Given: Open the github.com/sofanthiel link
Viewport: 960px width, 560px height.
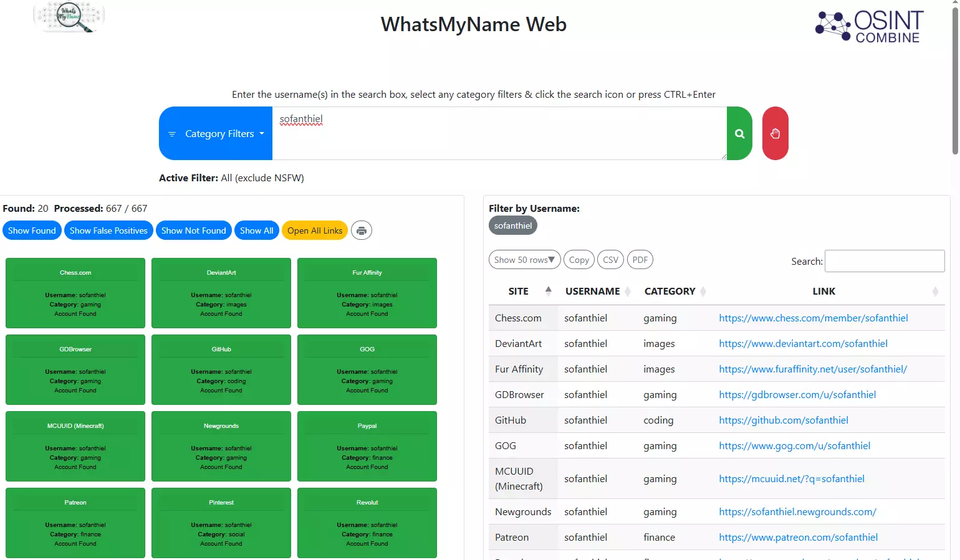Looking at the screenshot, I should click(x=784, y=420).
